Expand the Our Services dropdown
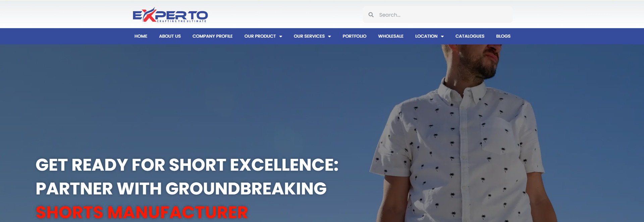The width and height of the screenshot is (644, 222). coord(312,36)
